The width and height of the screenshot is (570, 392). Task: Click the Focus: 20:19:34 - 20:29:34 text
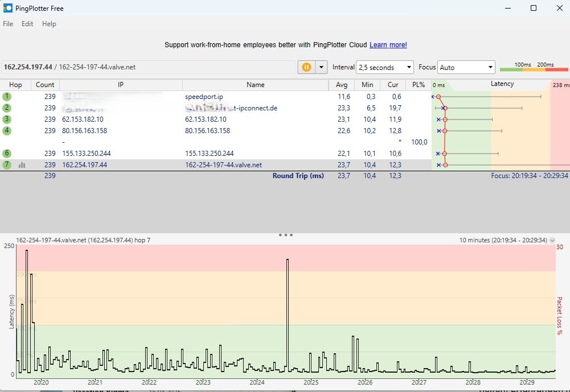[530, 175]
